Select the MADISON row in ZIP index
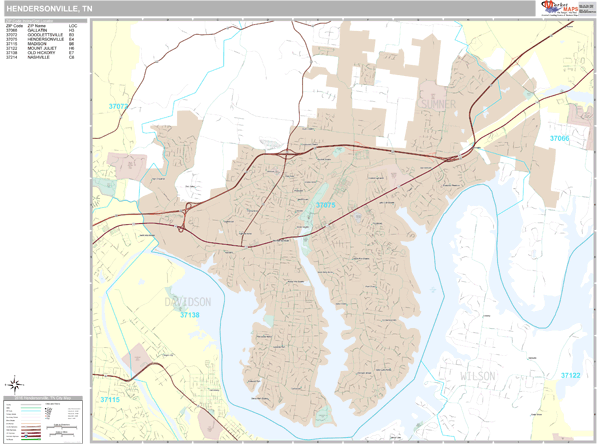 click(x=40, y=45)
